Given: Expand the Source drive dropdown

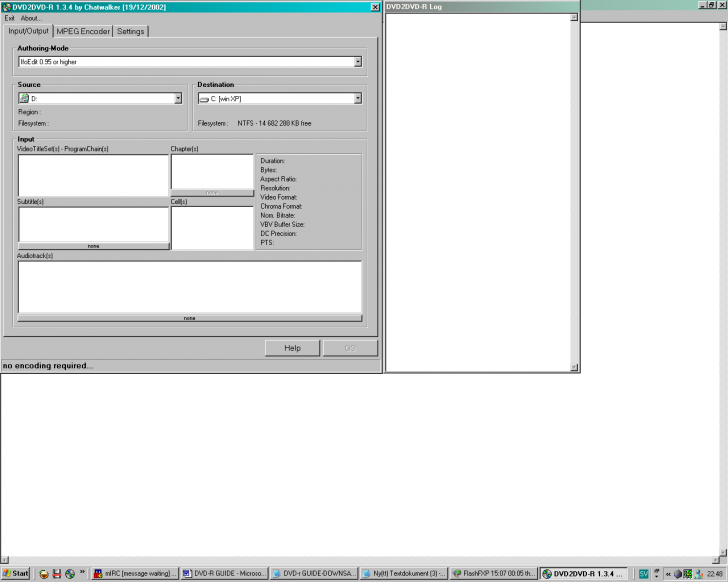Looking at the screenshot, I should 178,98.
